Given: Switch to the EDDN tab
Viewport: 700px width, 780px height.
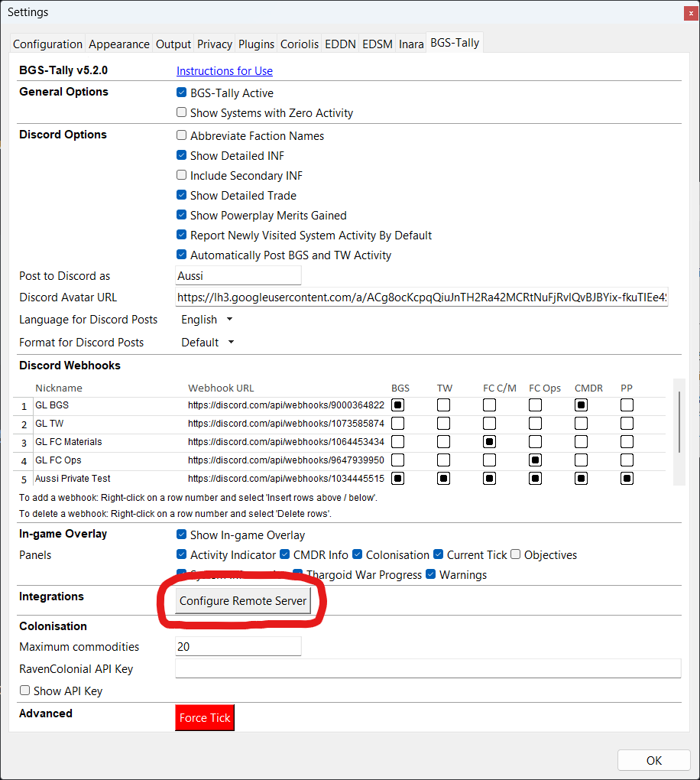Looking at the screenshot, I should (340, 44).
